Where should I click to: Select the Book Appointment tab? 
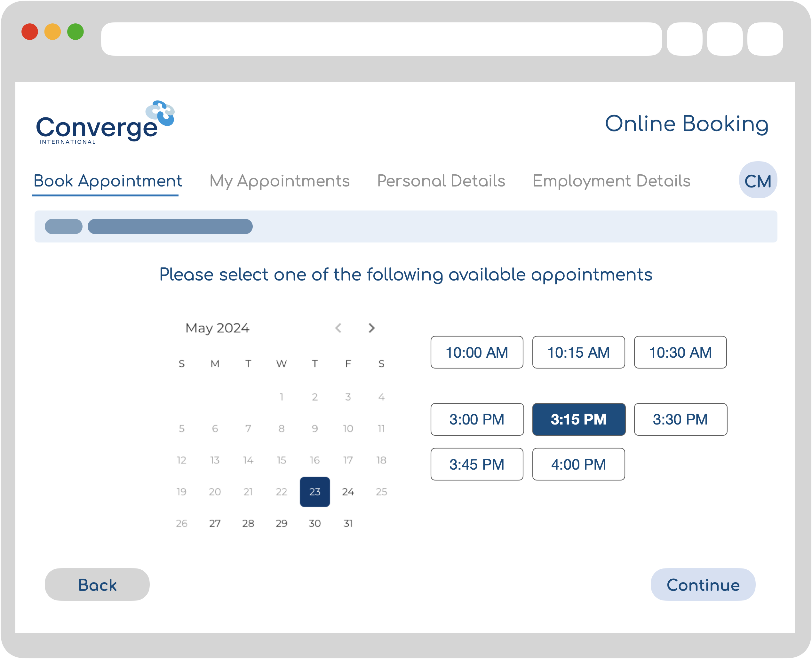click(x=107, y=181)
